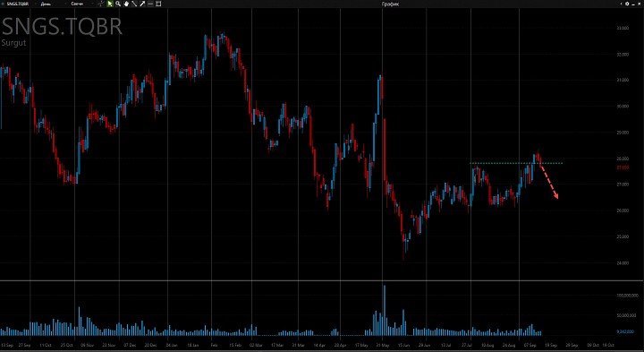Open the День timeframe dropdown

click(x=46, y=4)
